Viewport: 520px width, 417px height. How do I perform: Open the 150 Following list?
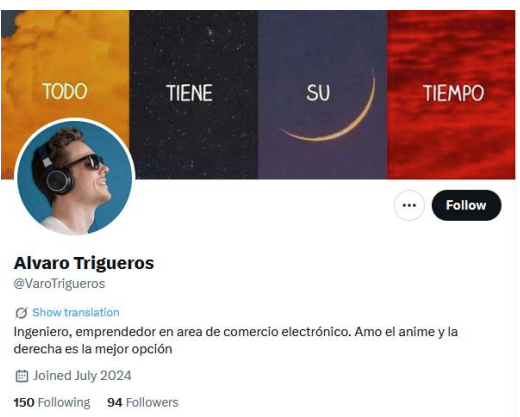52,402
